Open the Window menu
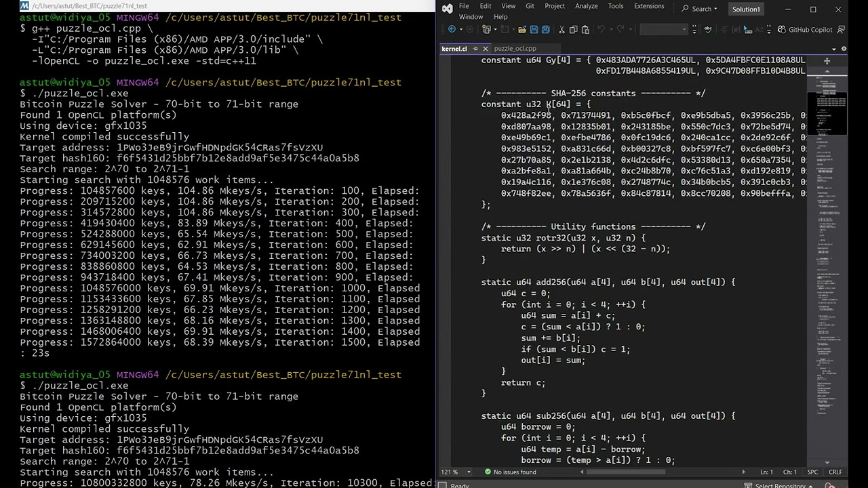 pos(471,17)
